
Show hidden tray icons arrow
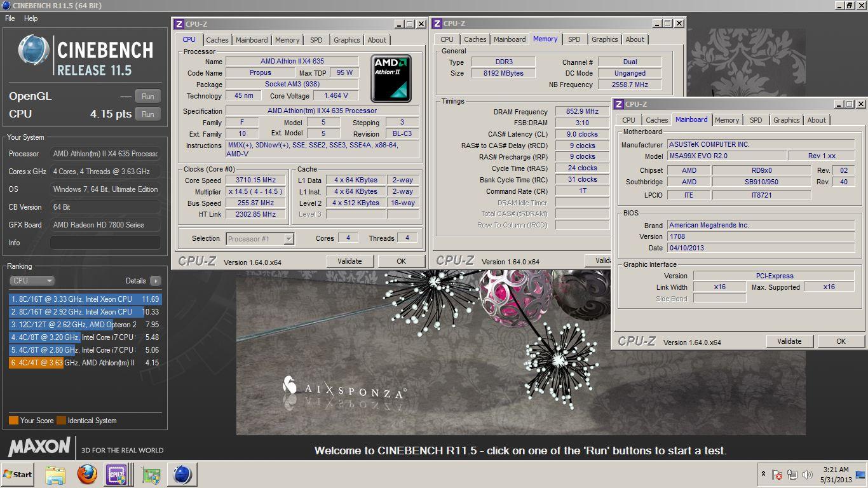(763, 474)
